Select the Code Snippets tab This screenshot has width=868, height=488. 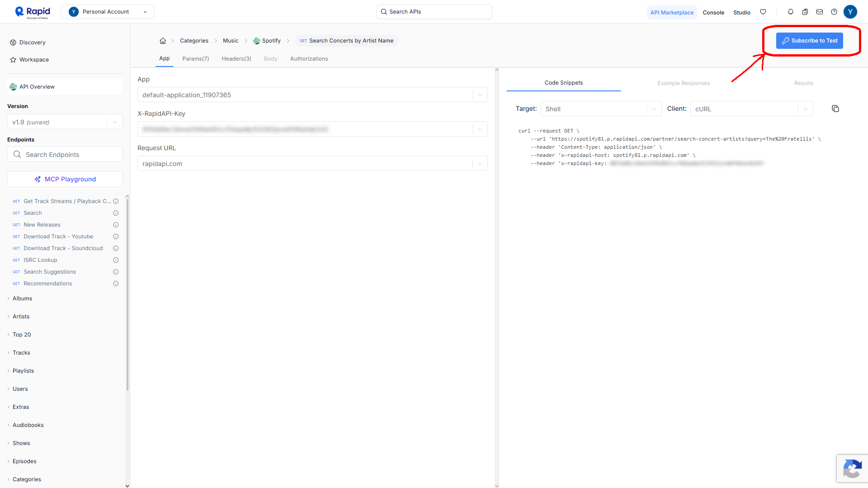pos(564,83)
